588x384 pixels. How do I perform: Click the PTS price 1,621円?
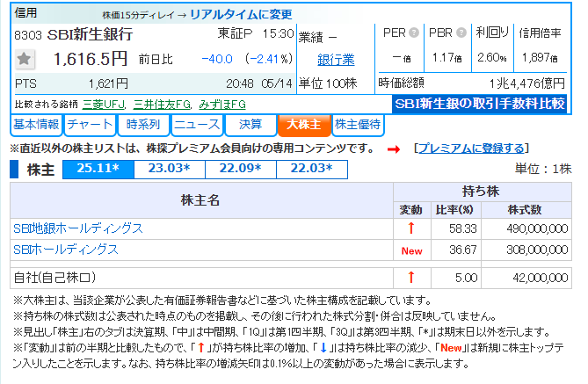[x=108, y=83]
